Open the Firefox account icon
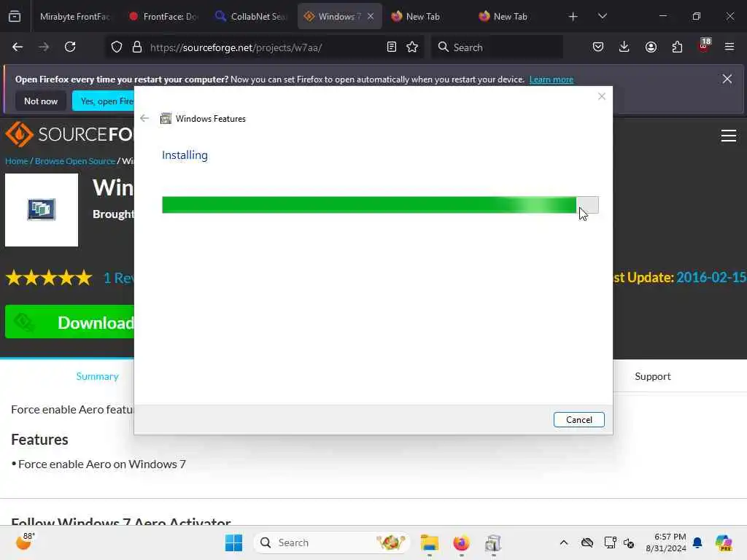747x560 pixels. pos(651,47)
